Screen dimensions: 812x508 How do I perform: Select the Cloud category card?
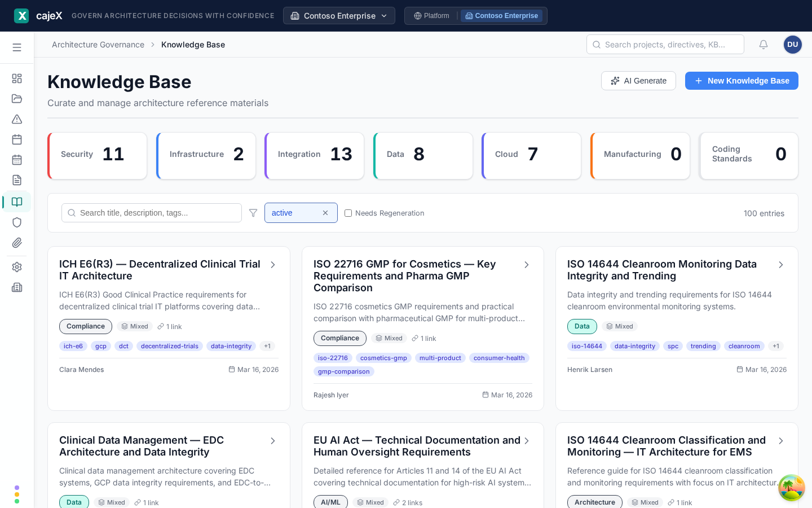tap(532, 156)
